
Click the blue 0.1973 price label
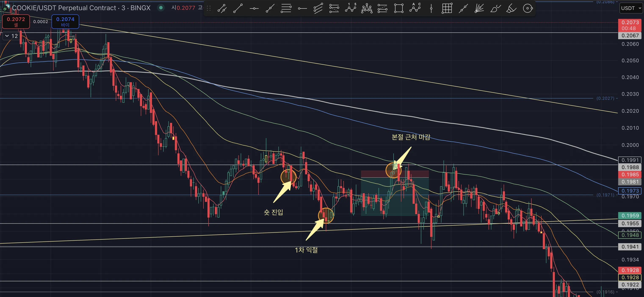click(630, 191)
